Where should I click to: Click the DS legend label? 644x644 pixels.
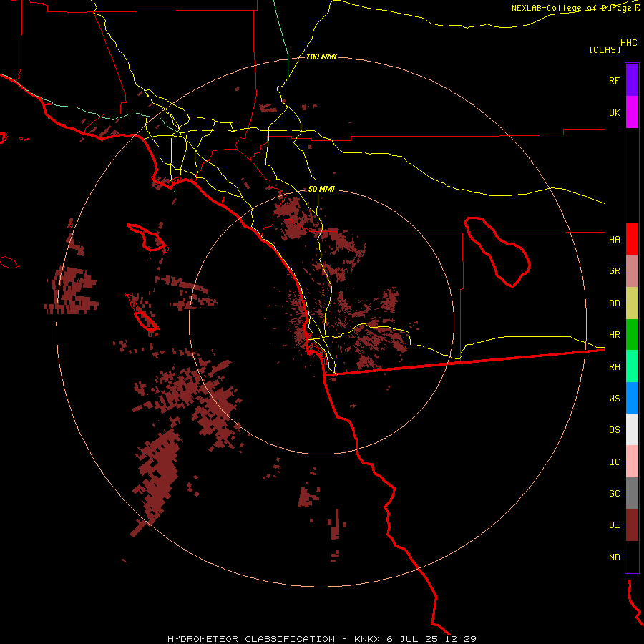tap(614, 430)
